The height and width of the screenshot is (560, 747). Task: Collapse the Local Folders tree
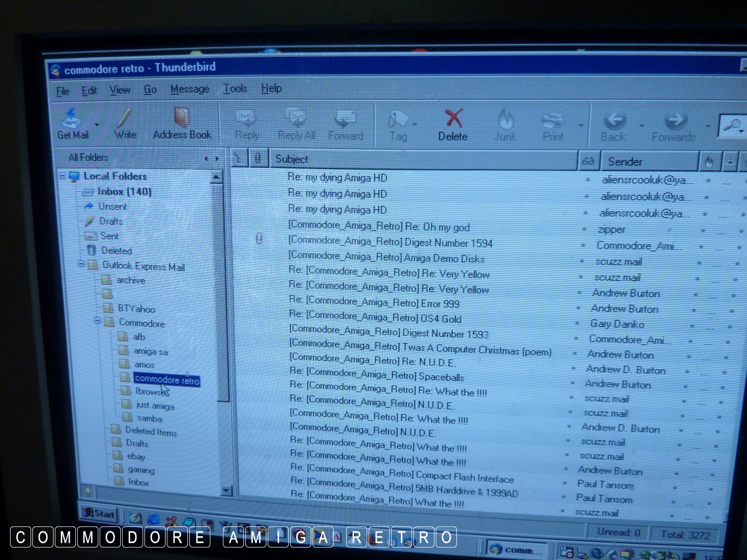63,176
